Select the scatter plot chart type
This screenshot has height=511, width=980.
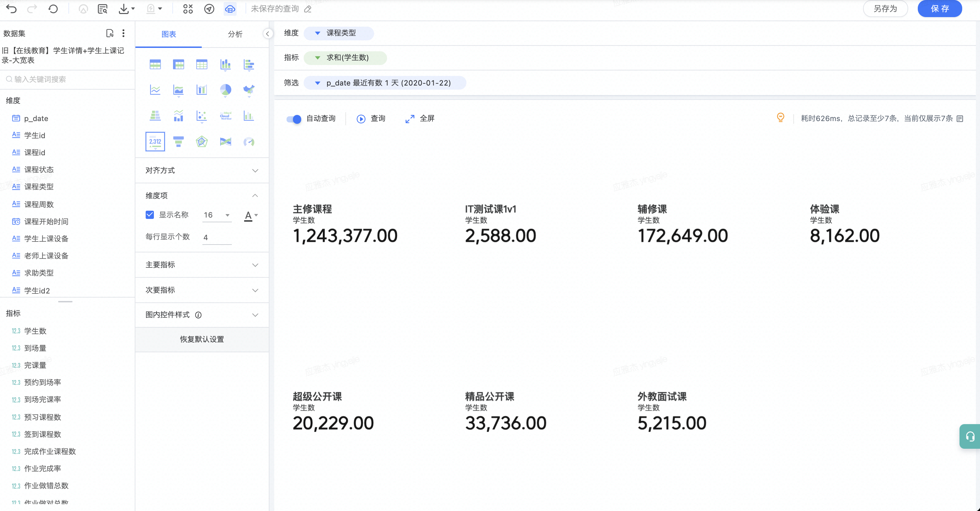(202, 116)
